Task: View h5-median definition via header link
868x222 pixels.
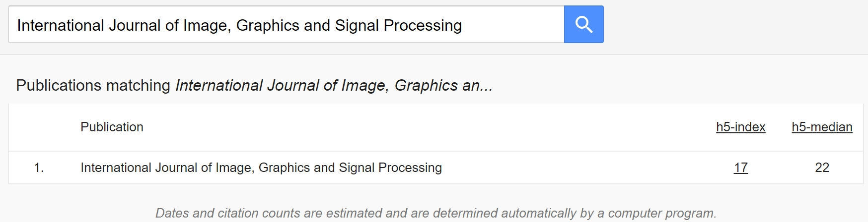Action: [x=822, y=127]
